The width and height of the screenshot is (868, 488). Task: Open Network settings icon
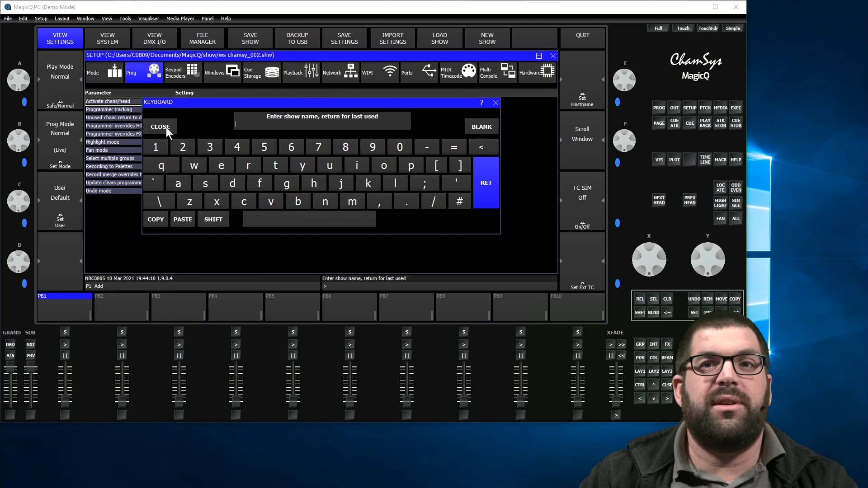[350, 71]
